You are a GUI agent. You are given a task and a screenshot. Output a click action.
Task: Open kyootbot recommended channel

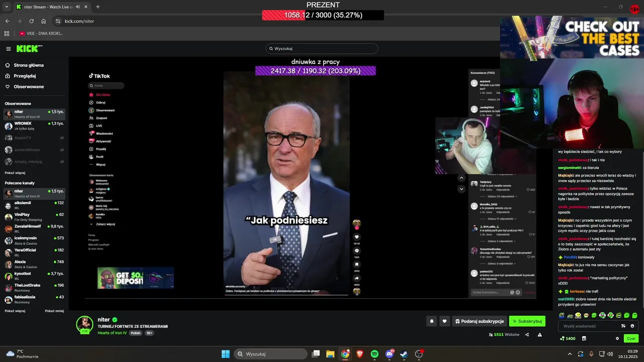[x=34, y=276]
